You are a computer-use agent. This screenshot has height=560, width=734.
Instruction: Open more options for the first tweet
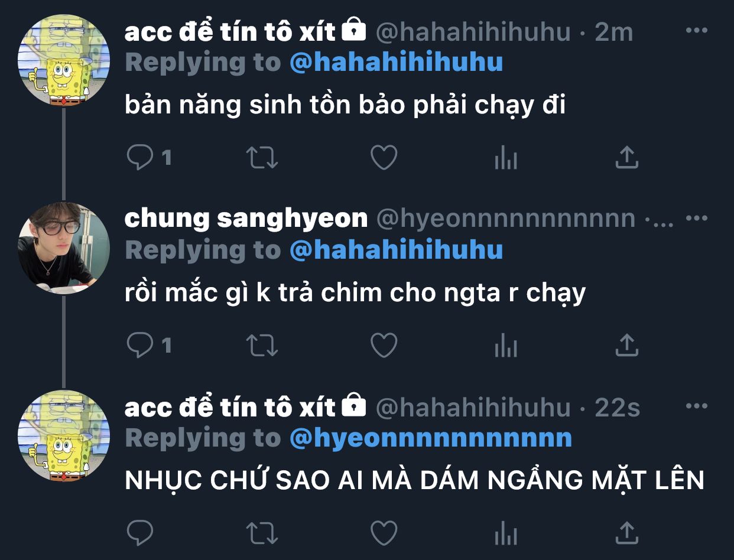tap(697, 30)
